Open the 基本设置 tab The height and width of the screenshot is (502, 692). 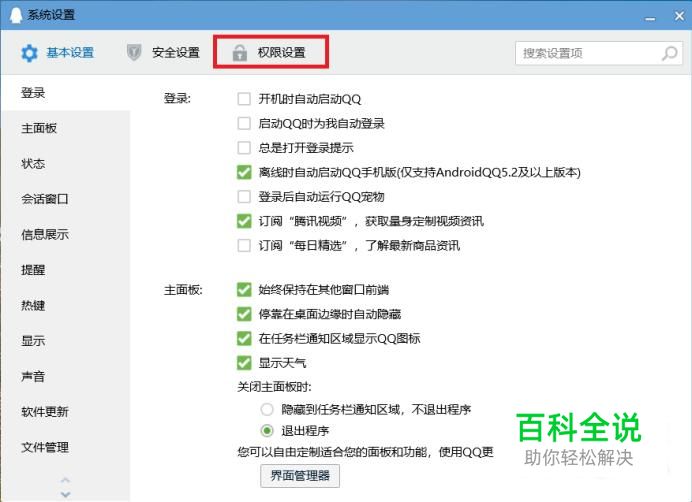point(57,53)
